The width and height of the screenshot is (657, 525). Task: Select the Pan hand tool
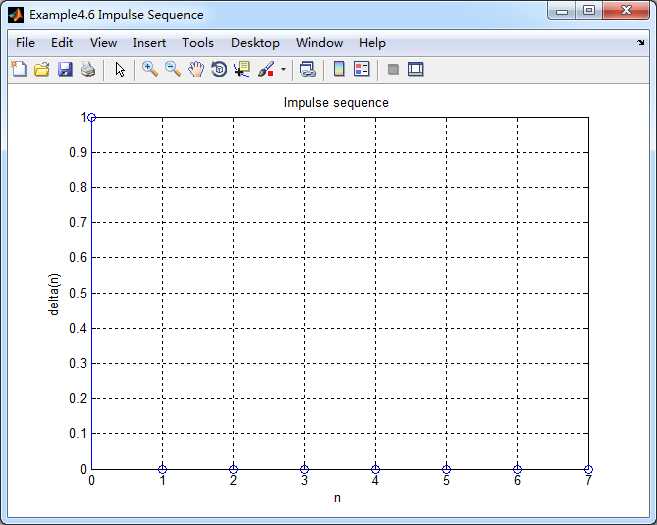(x=196, y=69)
